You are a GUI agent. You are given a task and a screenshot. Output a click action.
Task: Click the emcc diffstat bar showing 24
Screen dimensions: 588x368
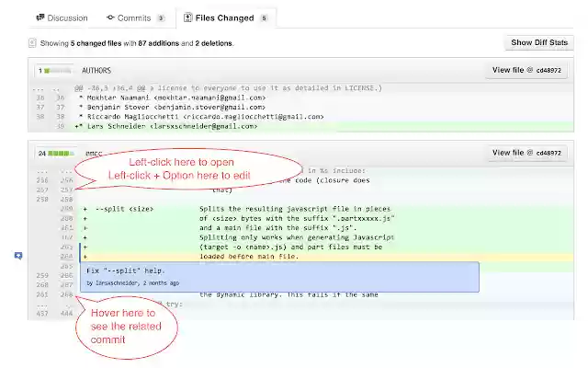pos(56,154)
